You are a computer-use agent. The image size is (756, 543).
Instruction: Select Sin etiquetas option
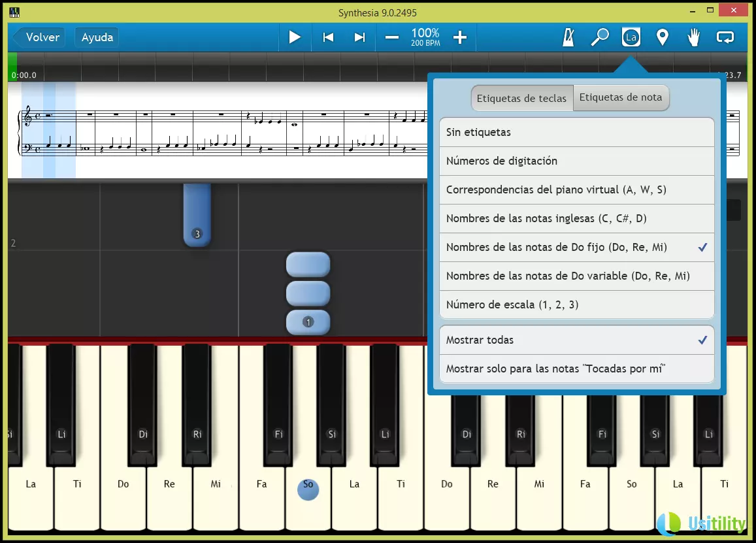pos(576,132)
